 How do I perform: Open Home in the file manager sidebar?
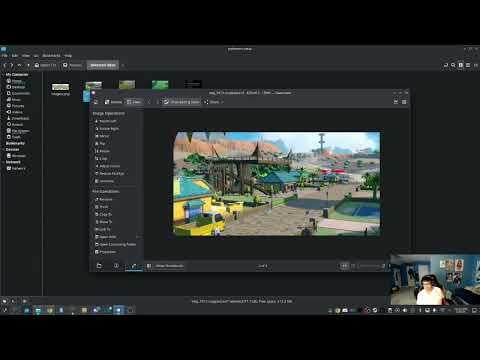[15, 81]
